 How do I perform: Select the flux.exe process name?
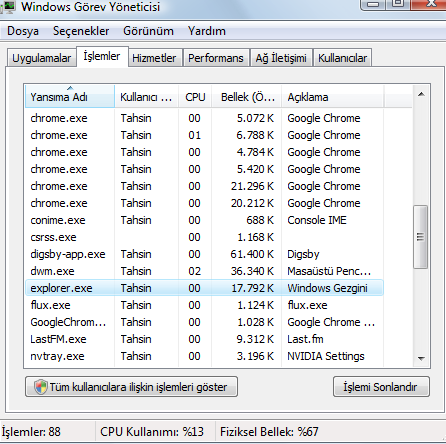[x=50, y=305]
